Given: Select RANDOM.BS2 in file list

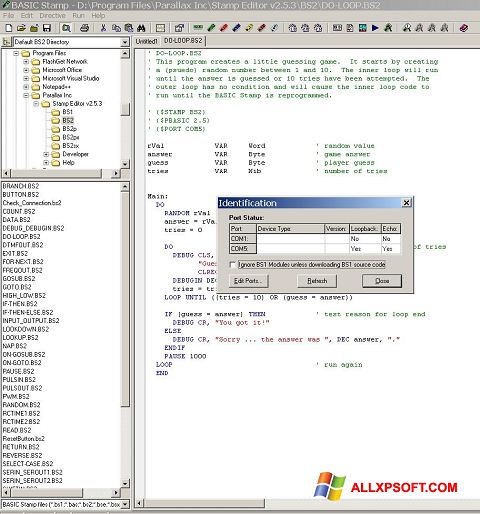Looking at the screenshot, I should 21,405.
